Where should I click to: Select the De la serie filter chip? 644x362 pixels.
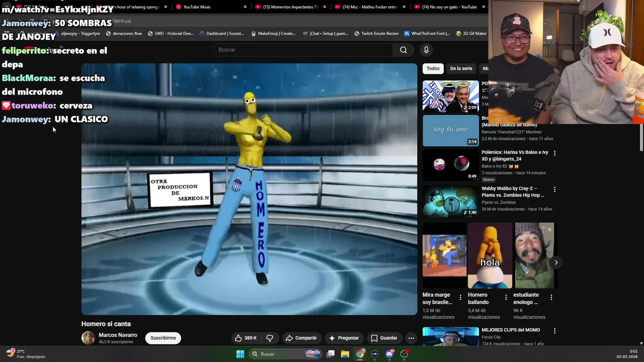coord(461,68)
